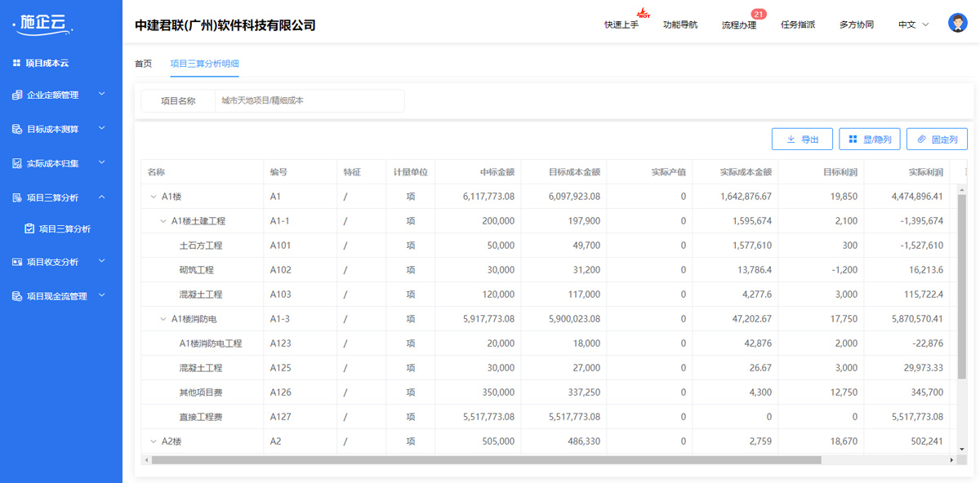
Task: Click the 项目收支分析 sidebar icon
Action: [17, 262]
